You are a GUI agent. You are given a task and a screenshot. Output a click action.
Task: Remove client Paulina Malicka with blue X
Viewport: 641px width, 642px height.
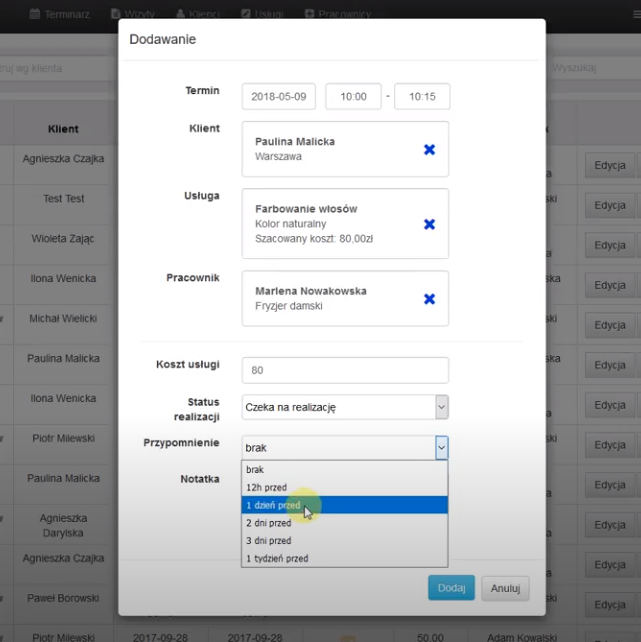click(x=429, y=149)
